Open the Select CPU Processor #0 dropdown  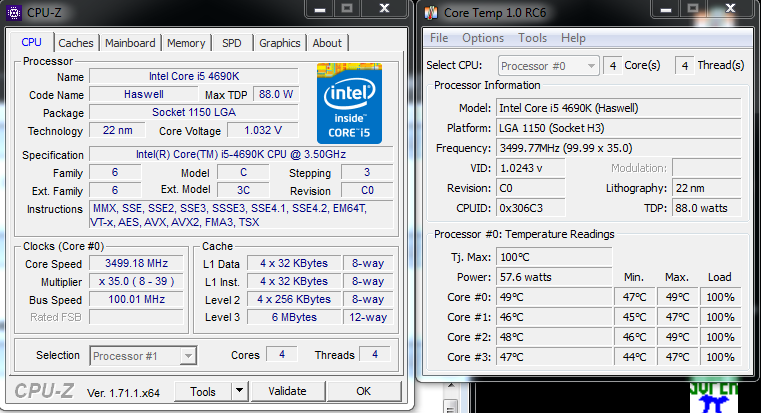point(548,66)
